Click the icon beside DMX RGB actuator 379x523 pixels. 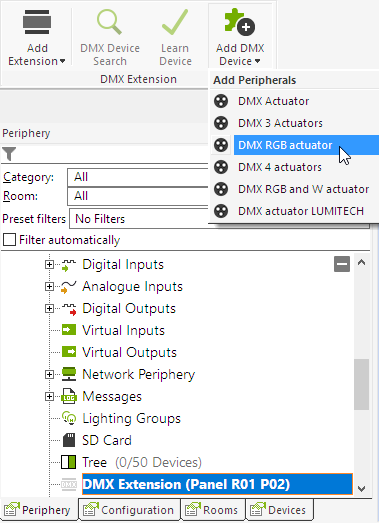(221, 145)
